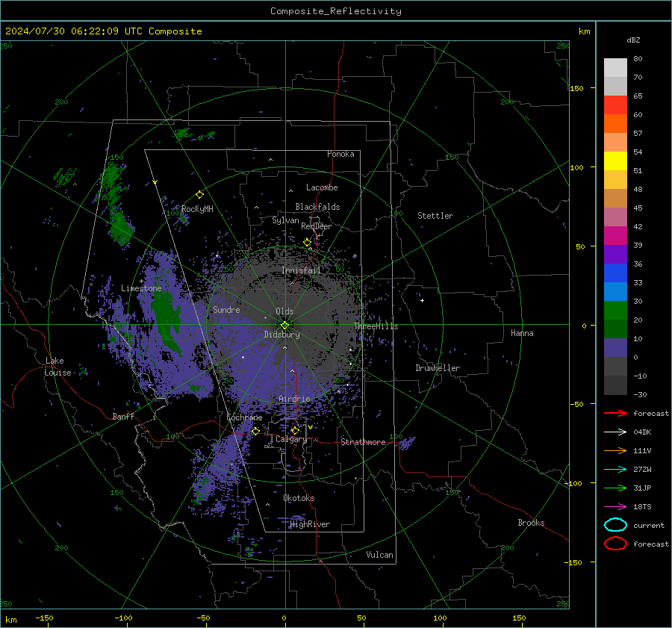Click the -30 value on dBZ scale
672x628 pixels.
pyautogui.click(x=640, y=394)
